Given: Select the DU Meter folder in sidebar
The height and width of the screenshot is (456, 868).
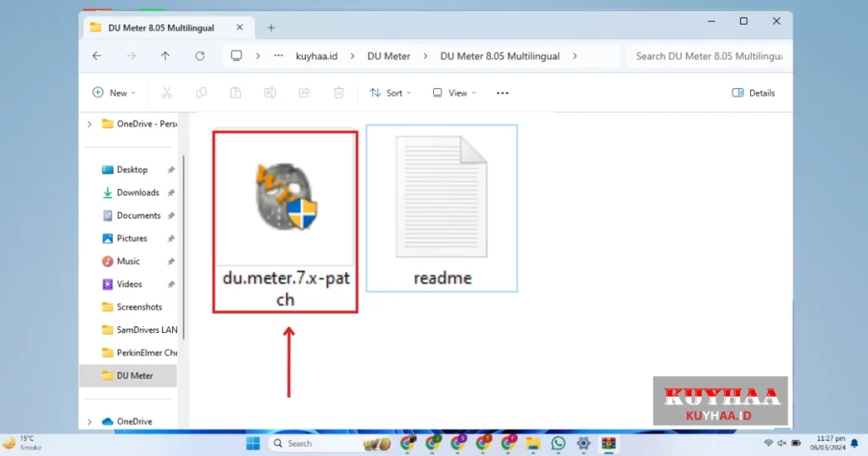Looking at the screenshot, I should coord(129,375).
